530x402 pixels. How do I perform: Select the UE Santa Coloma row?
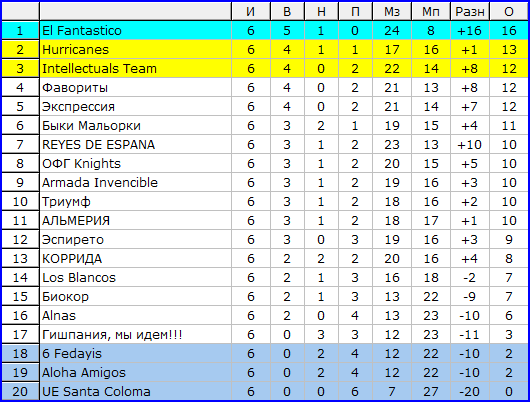coord(265,392)
